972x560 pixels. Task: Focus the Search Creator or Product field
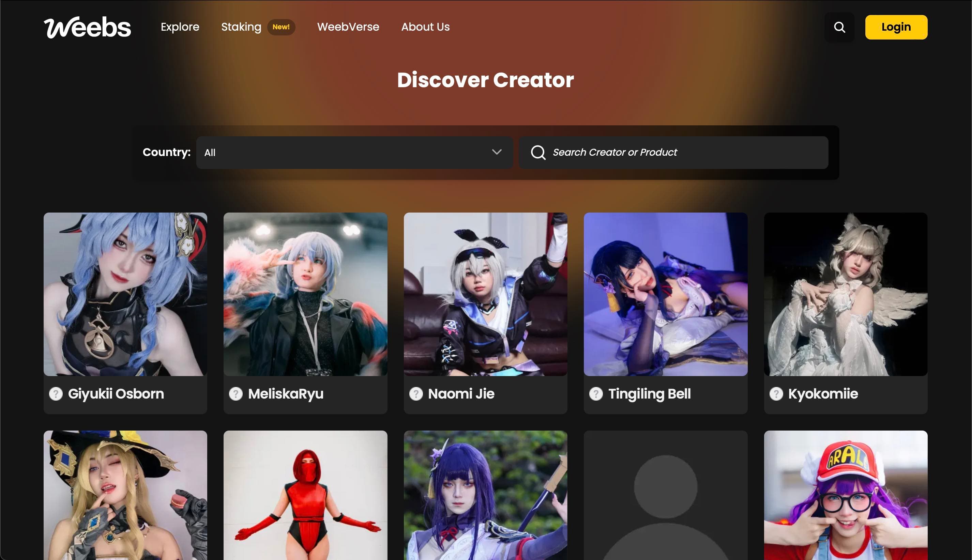tap(673, 152)
